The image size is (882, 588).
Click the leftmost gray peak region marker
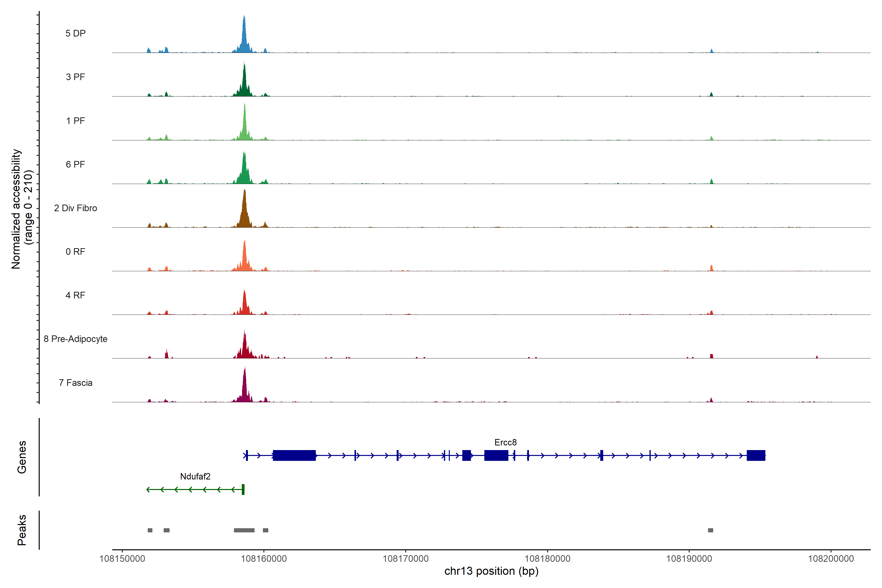click(x=150, y=530)
